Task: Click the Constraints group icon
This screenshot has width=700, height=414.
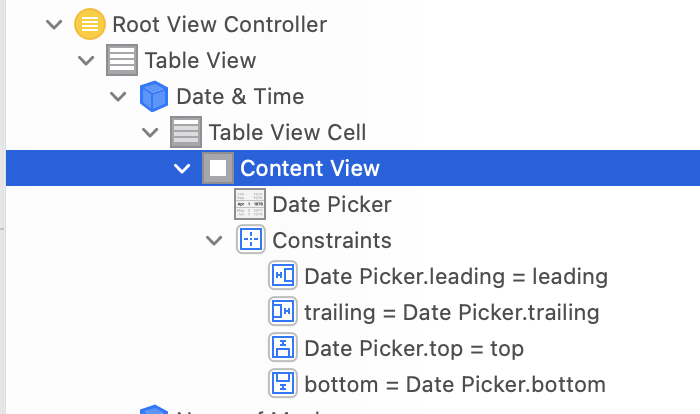Action: (251, 240)
